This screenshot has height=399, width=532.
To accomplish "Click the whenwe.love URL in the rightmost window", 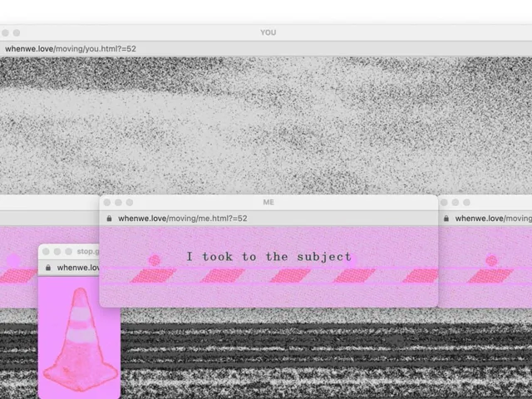I will click(x=493, y=219).
